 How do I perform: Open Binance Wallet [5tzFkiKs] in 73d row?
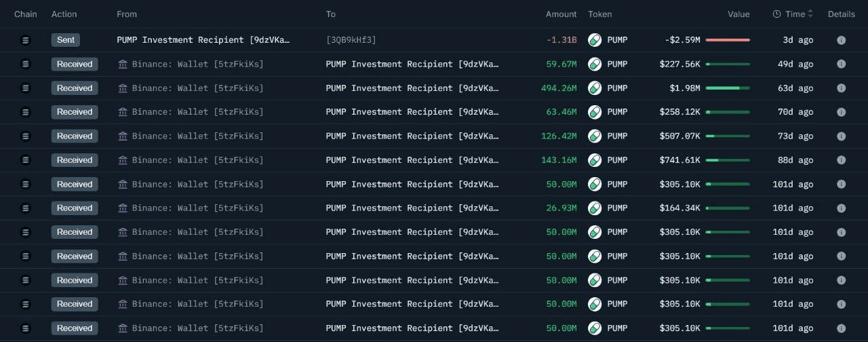click(198, 136)
